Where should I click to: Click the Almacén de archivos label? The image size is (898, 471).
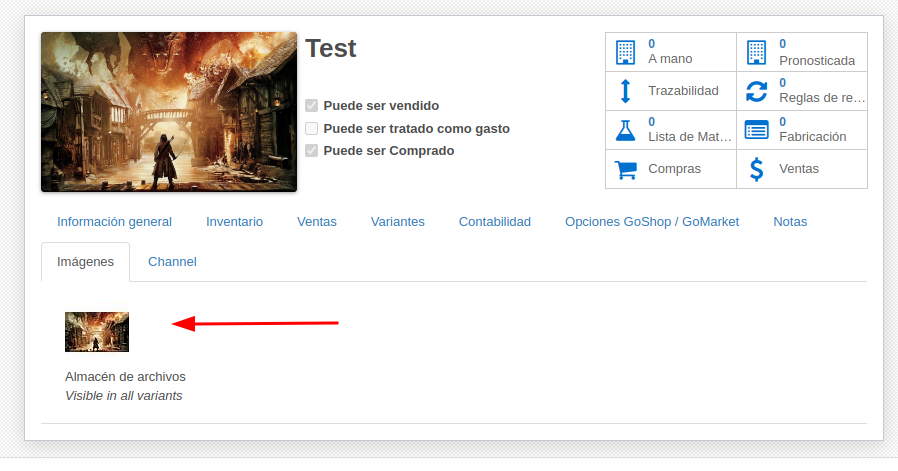[125, 377]
